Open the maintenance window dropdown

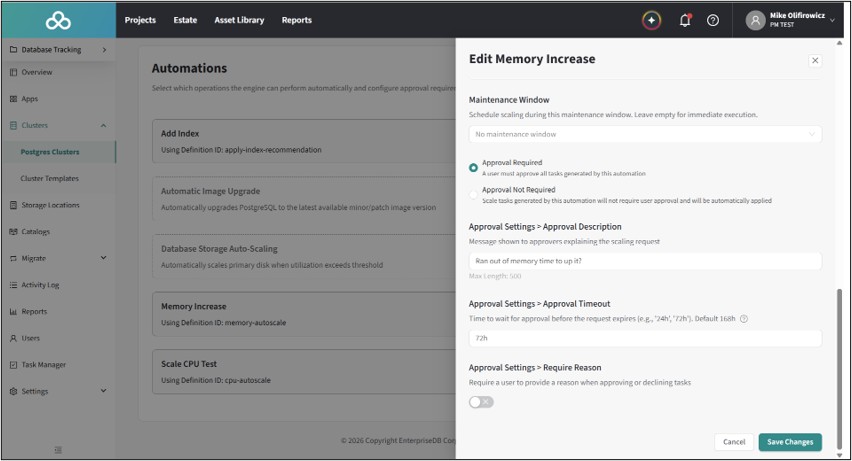(x=645, y=134)
